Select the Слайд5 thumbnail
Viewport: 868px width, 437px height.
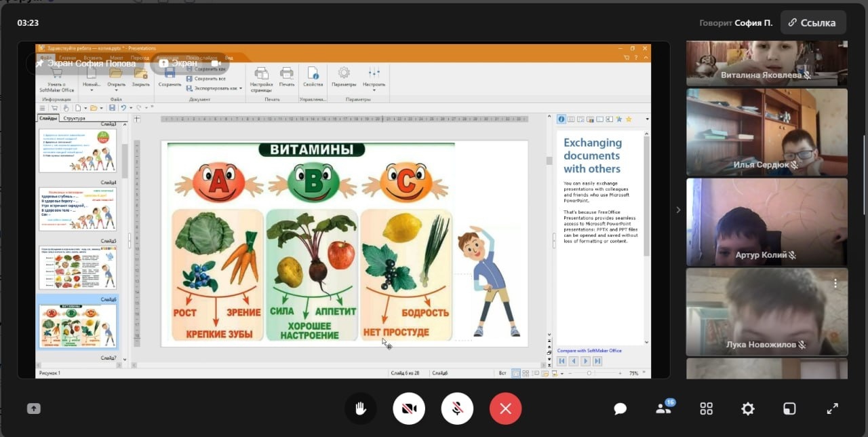77,268
